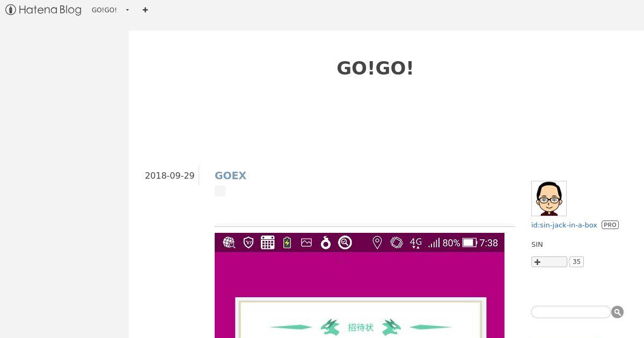Open the invitation screenshot image in the post
The width and height of the screenshot is (644, 338).
click(360, 285)
